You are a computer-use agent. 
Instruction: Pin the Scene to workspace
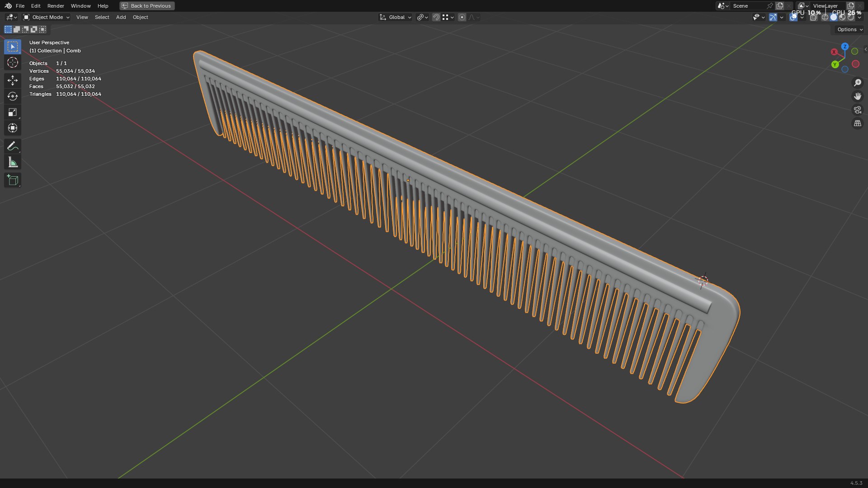click(769, 6)
